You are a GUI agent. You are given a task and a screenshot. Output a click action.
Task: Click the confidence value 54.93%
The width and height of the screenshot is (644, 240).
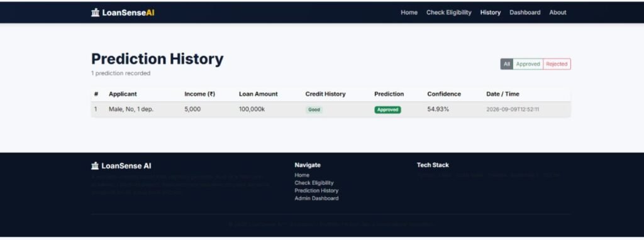click(x=438, y=109)
